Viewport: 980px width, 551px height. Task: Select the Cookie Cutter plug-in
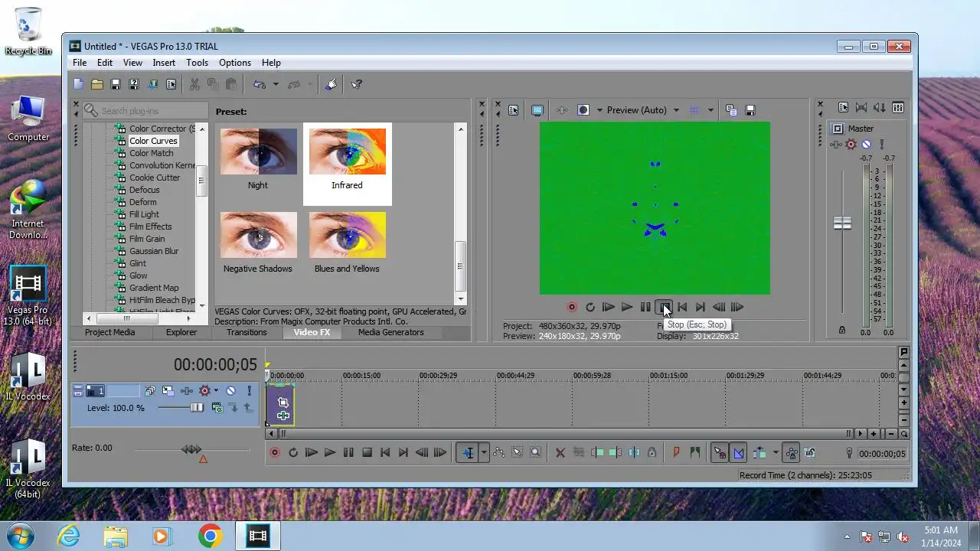(x=155, y=178)
